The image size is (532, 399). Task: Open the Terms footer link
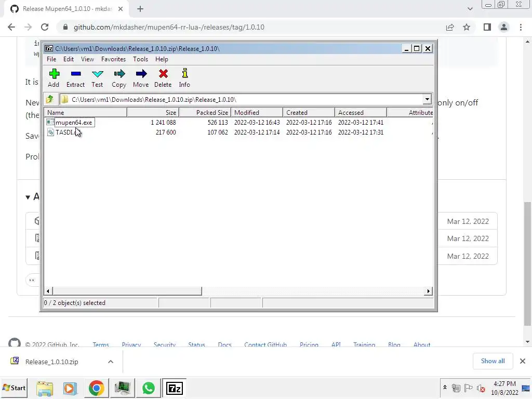click(101, 344)
